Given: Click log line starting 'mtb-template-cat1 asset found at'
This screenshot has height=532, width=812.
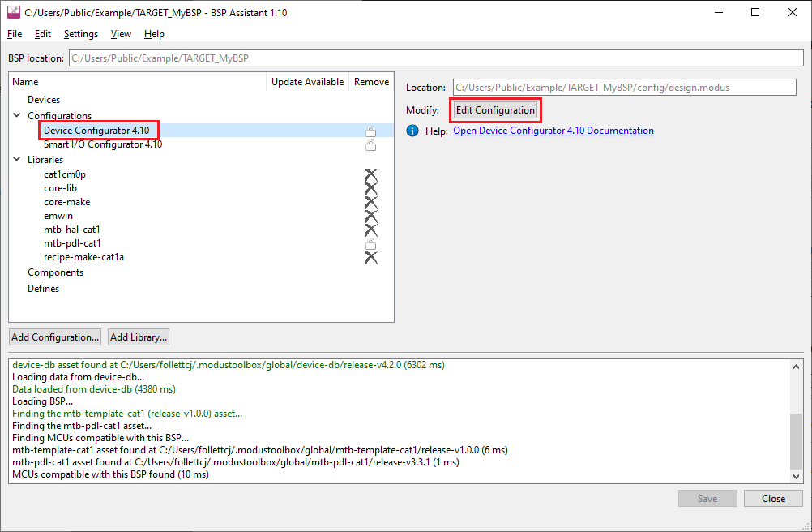Looking at the screenshot, I should pos(260,450).
